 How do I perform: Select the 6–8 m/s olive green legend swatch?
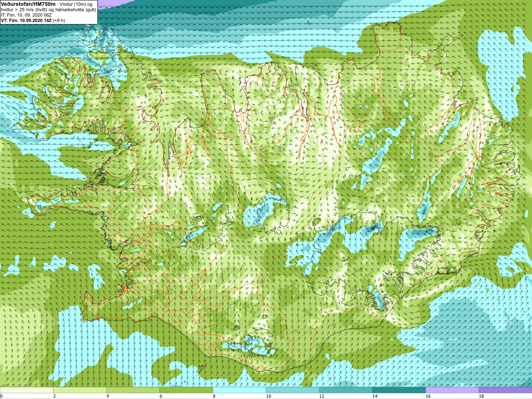[x=186, y=390]
